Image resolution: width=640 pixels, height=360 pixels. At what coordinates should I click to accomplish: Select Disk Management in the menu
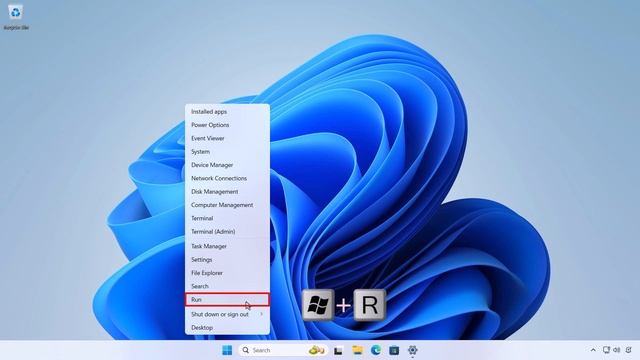[x=227, y=191]
